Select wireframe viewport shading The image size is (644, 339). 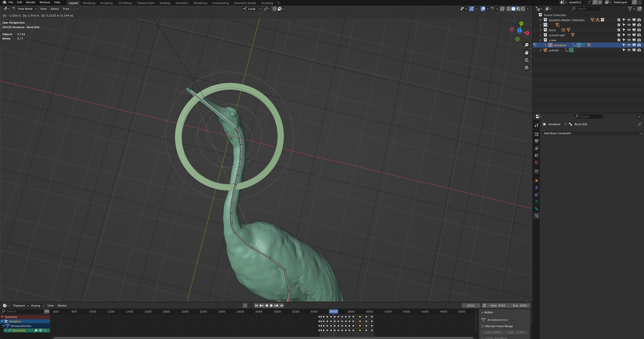pos(508,9)
